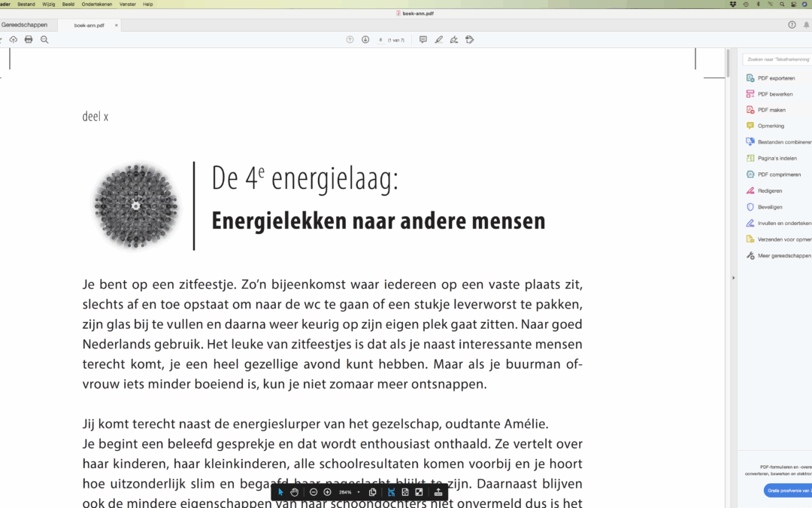
Task: Go to next page with down arrow
Action: click(x=365, y=39)
